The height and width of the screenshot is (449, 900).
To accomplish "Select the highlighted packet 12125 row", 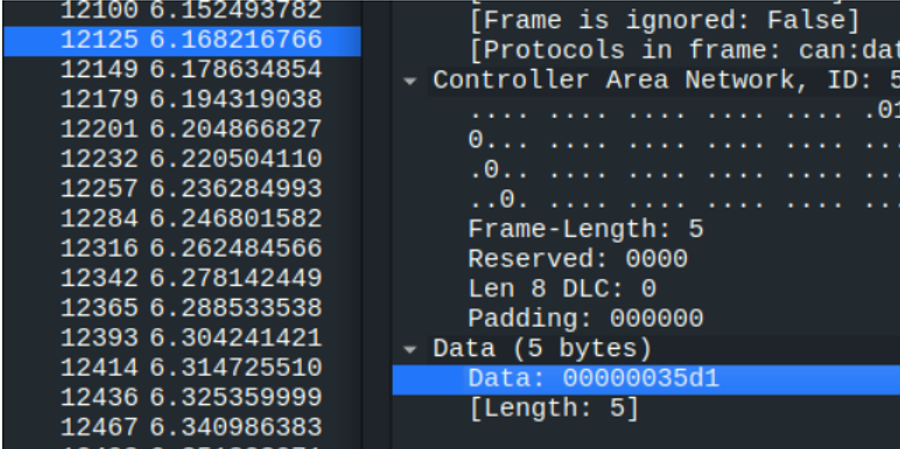I will click(x=190, y=40).
